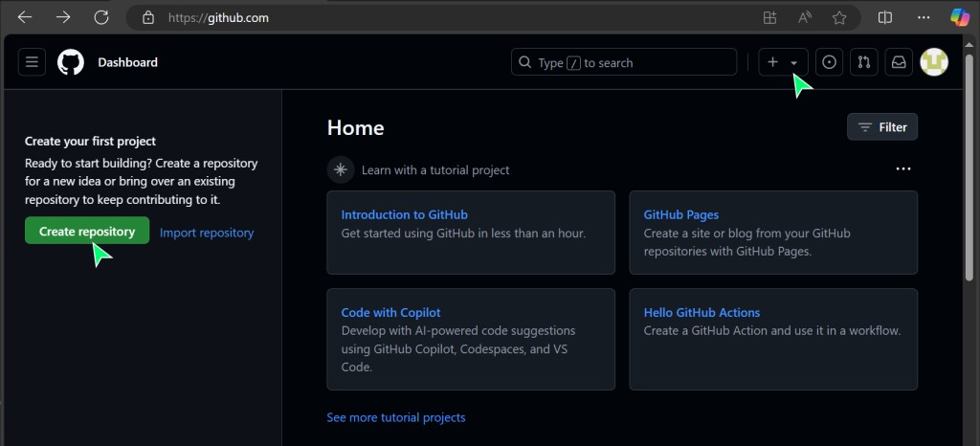Screen dimensions: 980x446
Task: Open the GitHub hamburger navigation menu
Action: (x=32, y=62)
